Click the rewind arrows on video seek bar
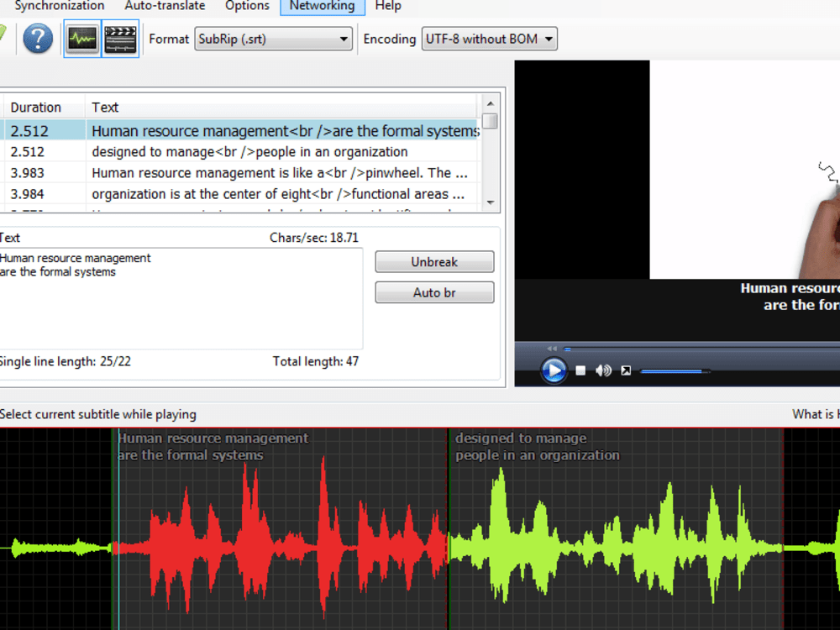Screen dimensions: 840x630 pyautogui.click(x=552, y=349)
